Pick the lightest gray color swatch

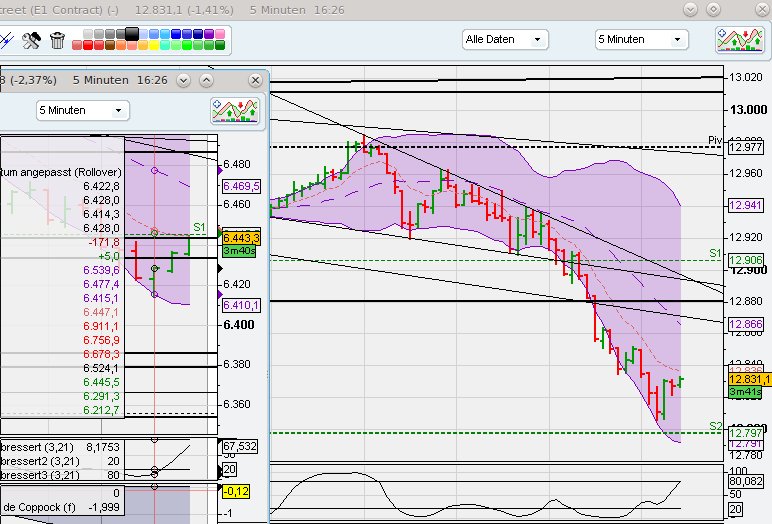88,34
